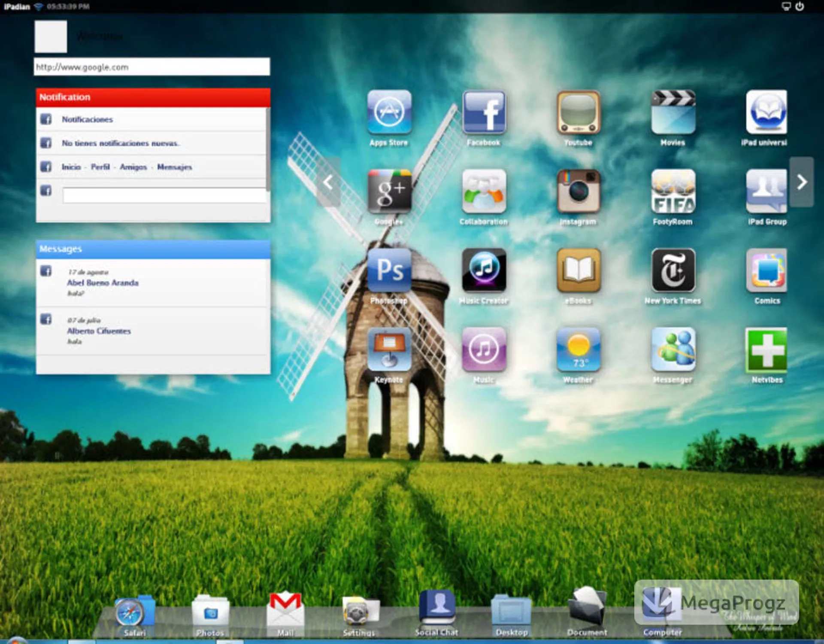Click the iPadian label in top bar
This screenshot has height=644, width=824.
[17, 6]
